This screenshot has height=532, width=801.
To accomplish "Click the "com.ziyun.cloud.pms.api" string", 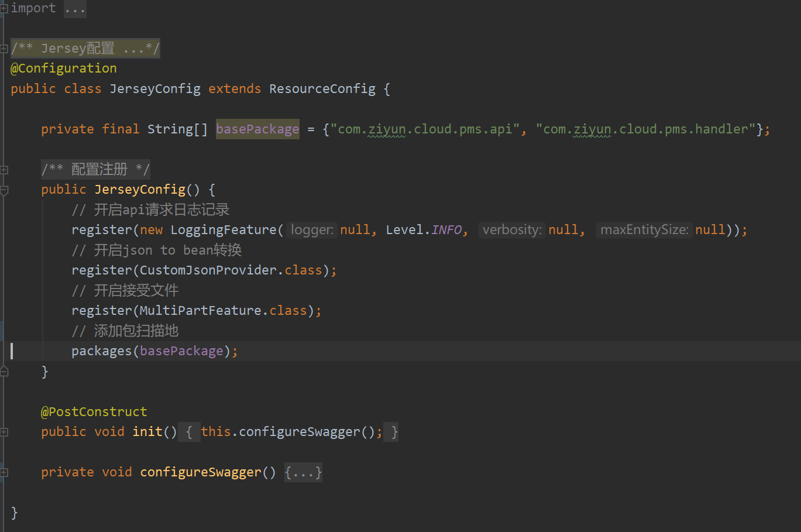I will (425, 129).
